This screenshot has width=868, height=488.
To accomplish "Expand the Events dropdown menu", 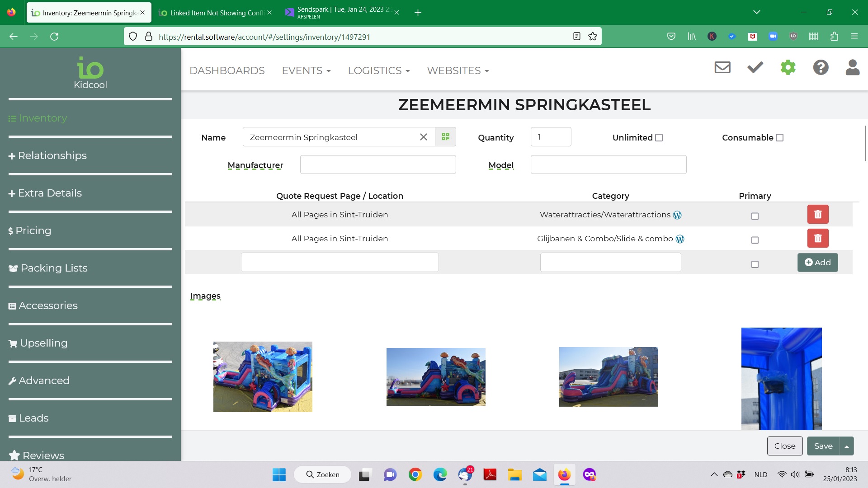I will (x=306, y=71).
